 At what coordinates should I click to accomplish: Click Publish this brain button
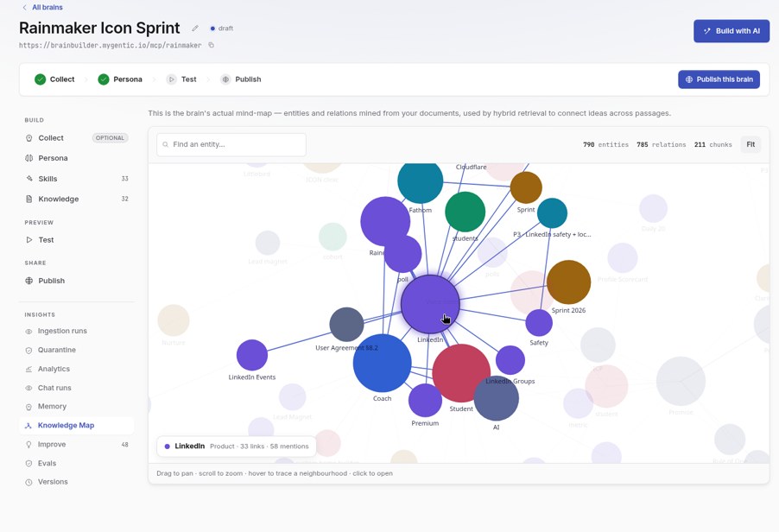click(719, 79)
